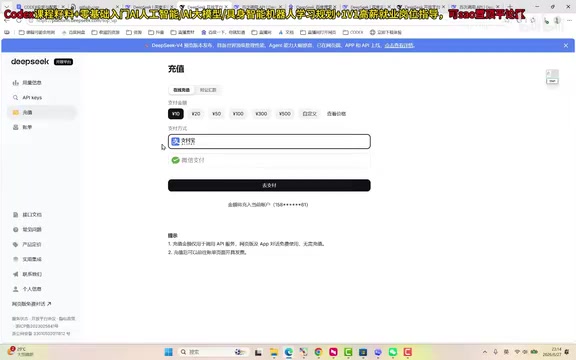Open the API docs icon in sidebar
The image size is (576, 360).
15,215
